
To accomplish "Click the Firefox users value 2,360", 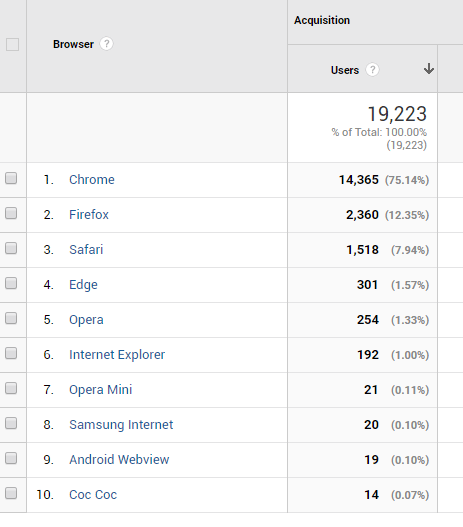I will tap(362, 214).
